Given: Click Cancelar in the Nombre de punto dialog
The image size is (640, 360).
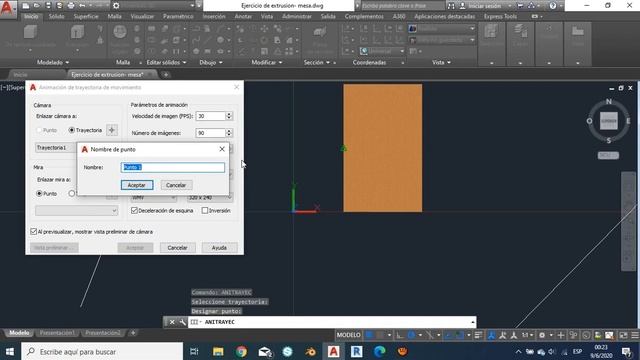Looking at the screenshot, I should pos(176,185).
